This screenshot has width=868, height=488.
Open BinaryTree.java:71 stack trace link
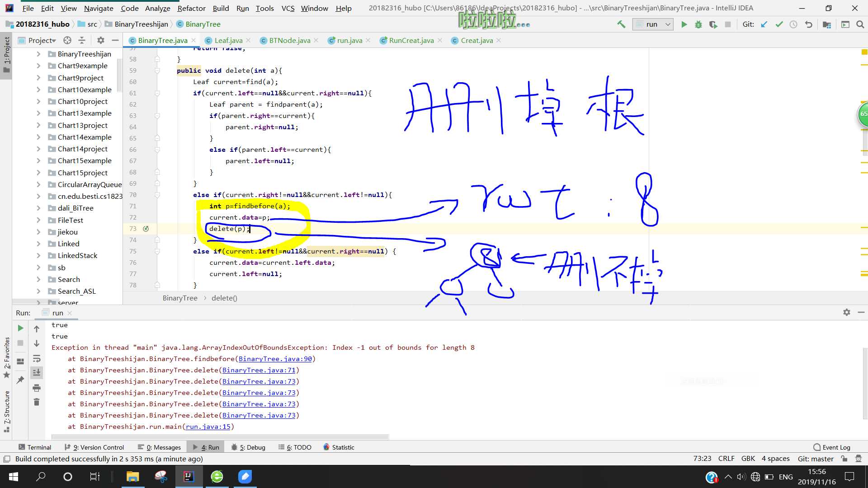[x=259, y=370]
